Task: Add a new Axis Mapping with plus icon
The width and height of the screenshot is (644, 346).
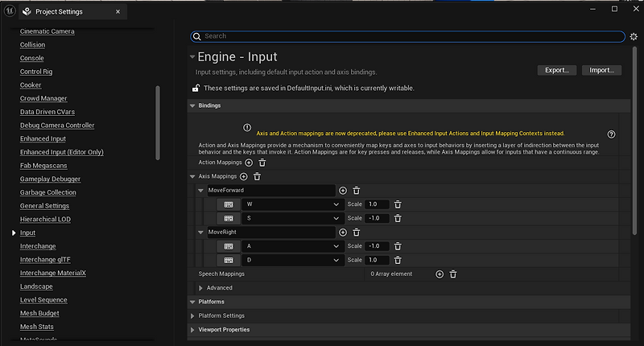Action: pyautogui.click(x=244, y=176)
